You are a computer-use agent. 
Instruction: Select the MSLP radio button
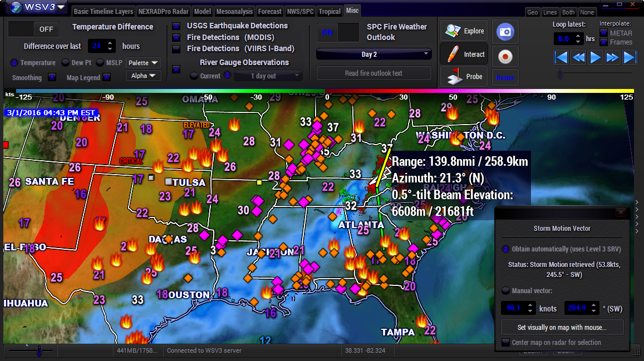100,63
